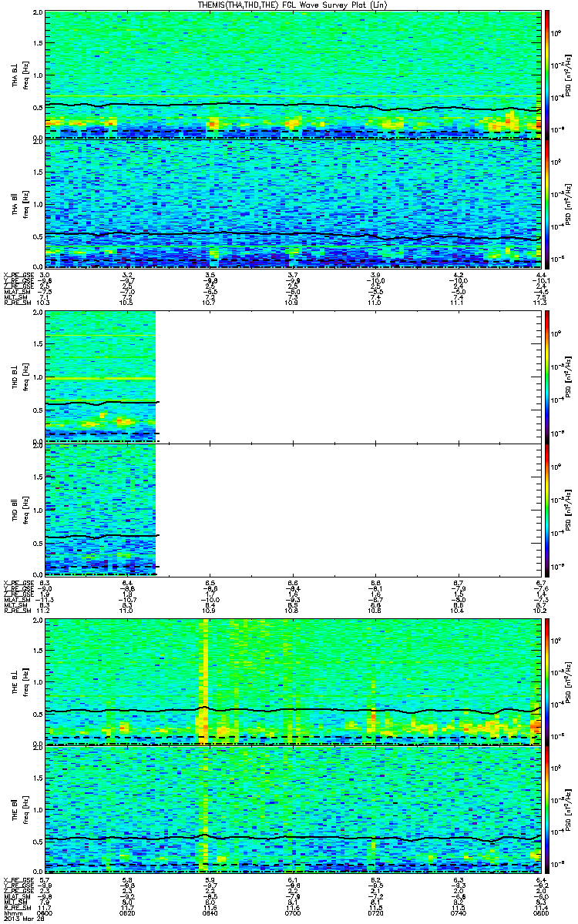This screenshot has height=924, width=578.
Task: Click the THD BL spectrogram data segment
Action: [x=100, y=377]
